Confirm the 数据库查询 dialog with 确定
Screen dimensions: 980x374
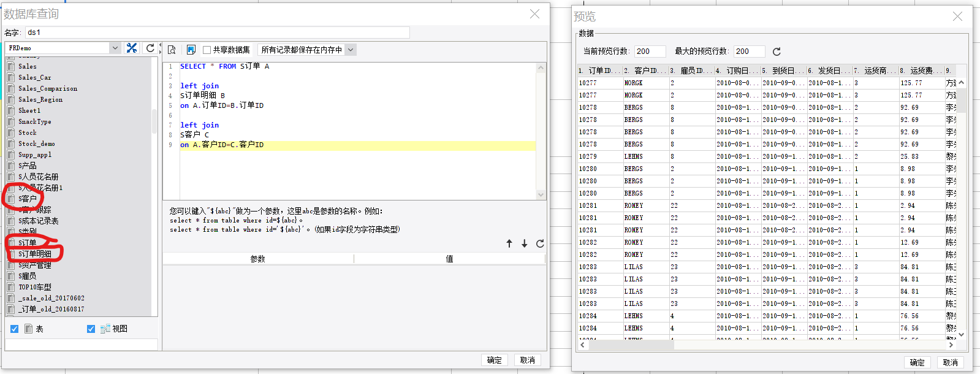pos(495,360)
